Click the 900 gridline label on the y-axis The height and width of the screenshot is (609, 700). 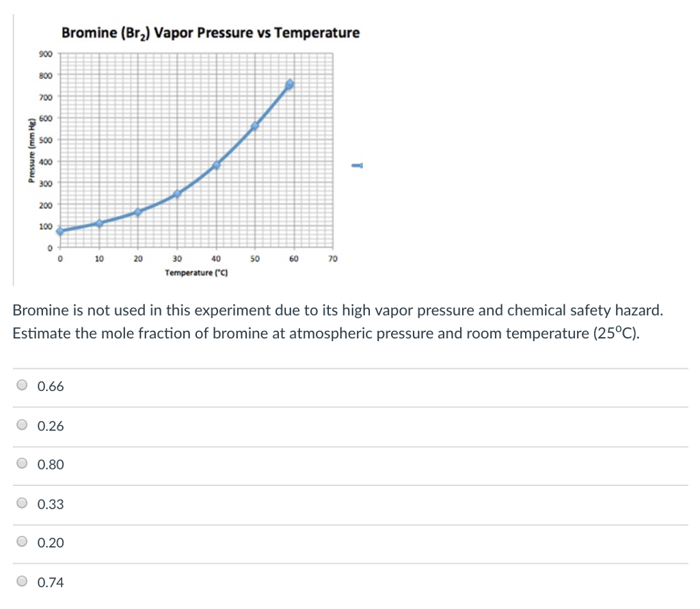click(45, 53)
